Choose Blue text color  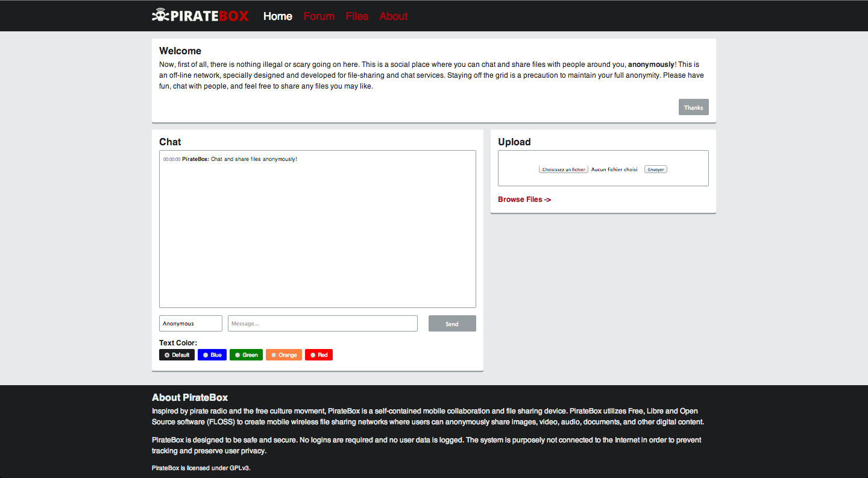(x=212, y=355)
